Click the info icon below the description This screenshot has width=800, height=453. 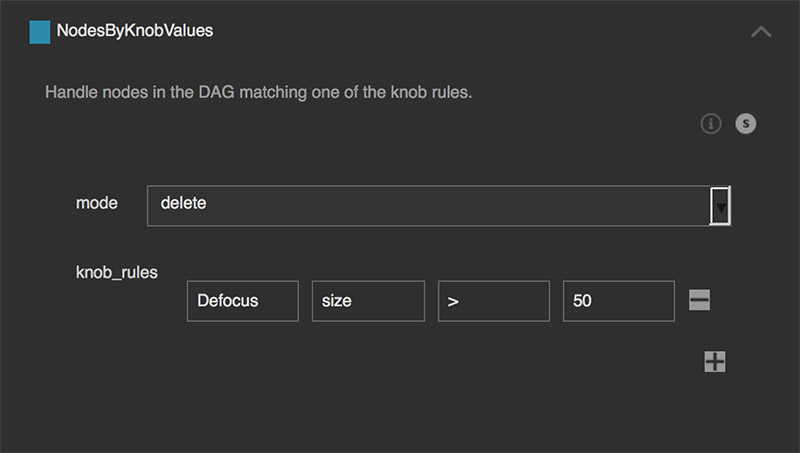711,124
